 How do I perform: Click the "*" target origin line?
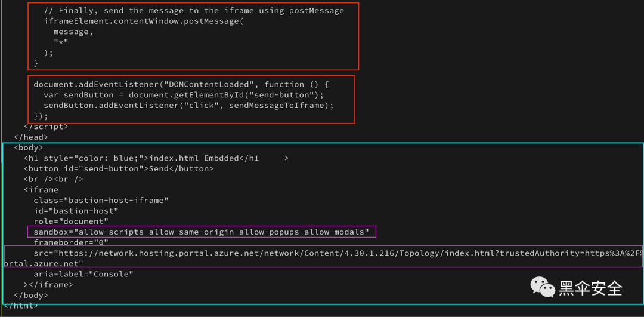coord(61,42)
